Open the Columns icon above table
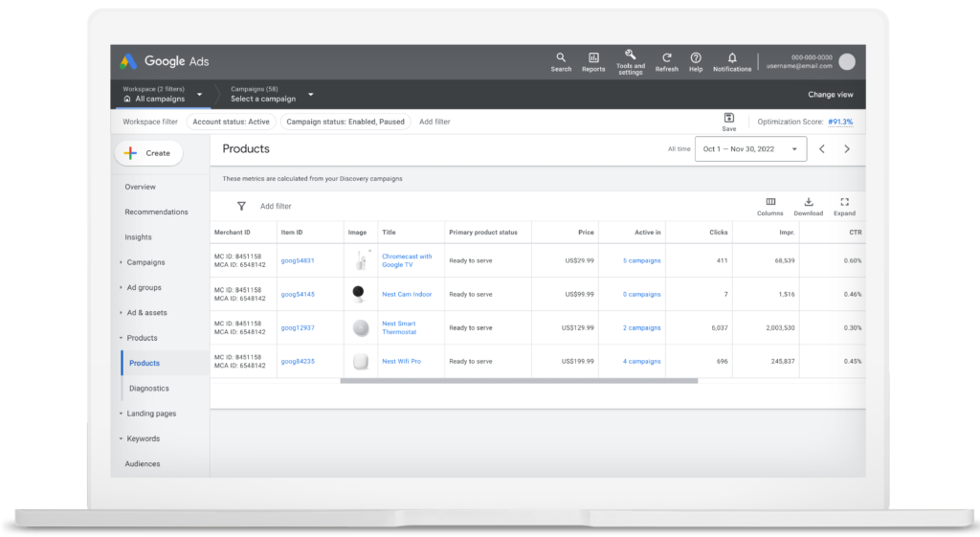The width and height of the screenshot is (980, 537). pyautogui.click(x=769, y=202)
